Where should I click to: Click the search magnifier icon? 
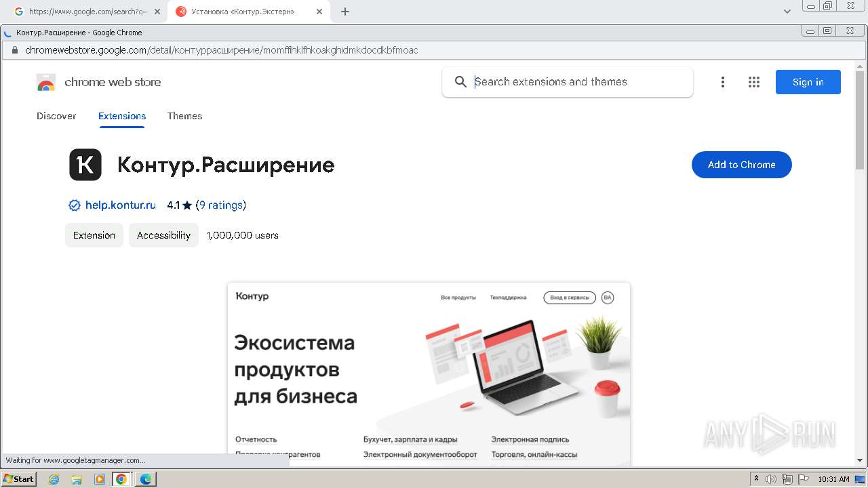pos(460,82)
